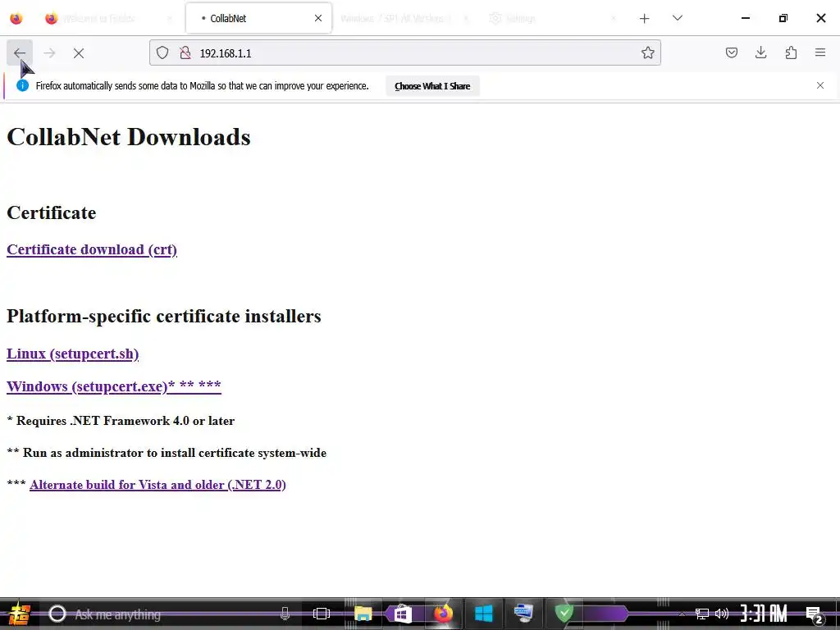Viewport: 840px width, 630px height.
Task: Open the Start menu
Action: (x=19, y=614)
